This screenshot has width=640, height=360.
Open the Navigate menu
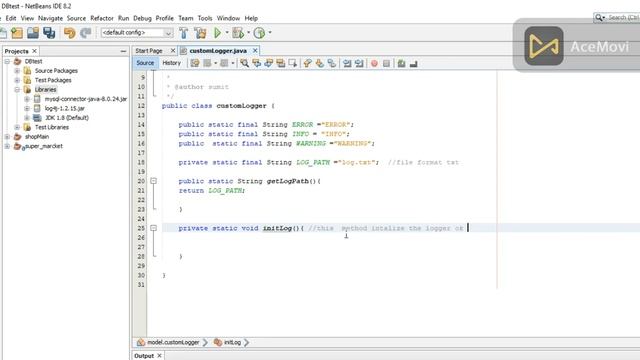pos(51,18)
